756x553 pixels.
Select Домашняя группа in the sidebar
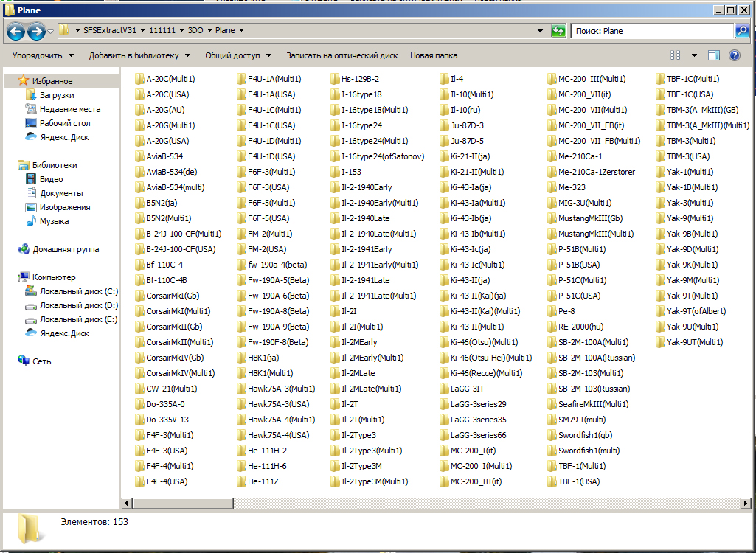click(x=66, y=249)
